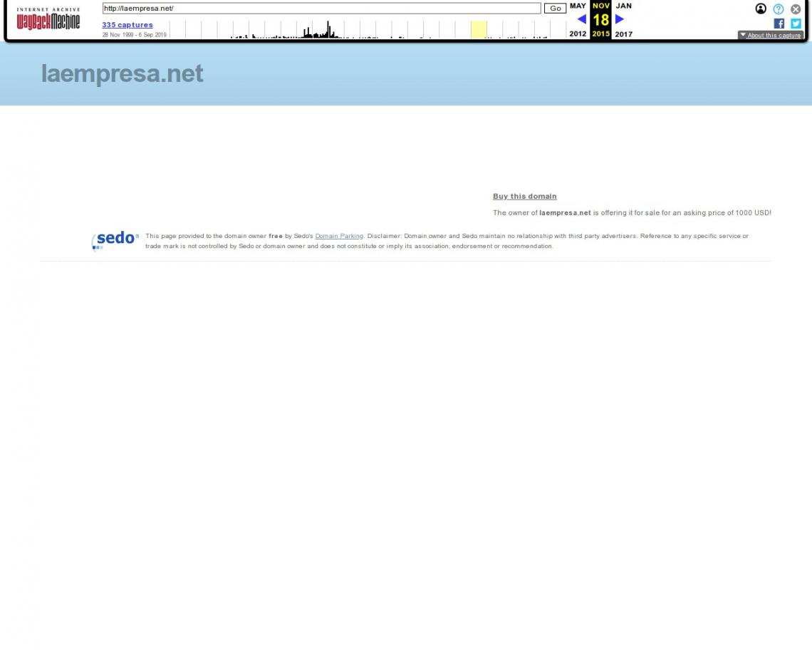Expand the About this capture panel

tap(771, 35)
